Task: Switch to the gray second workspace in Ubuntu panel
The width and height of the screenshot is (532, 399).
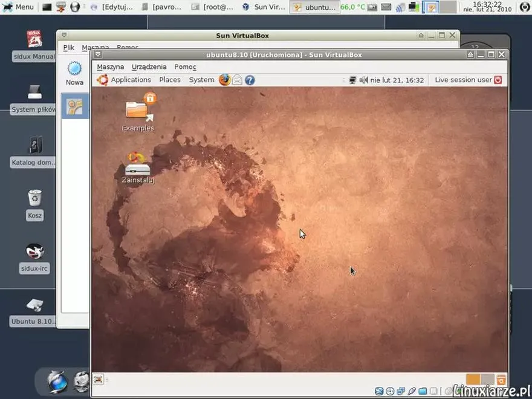Action: (487, 379)
